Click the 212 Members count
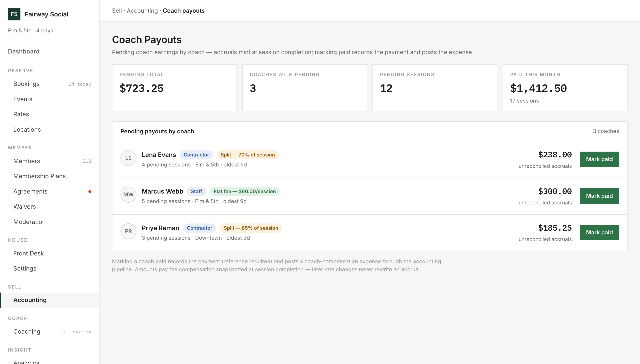Image resolution: width=640 pixels, height=364 pixels. tap(87, 161)
